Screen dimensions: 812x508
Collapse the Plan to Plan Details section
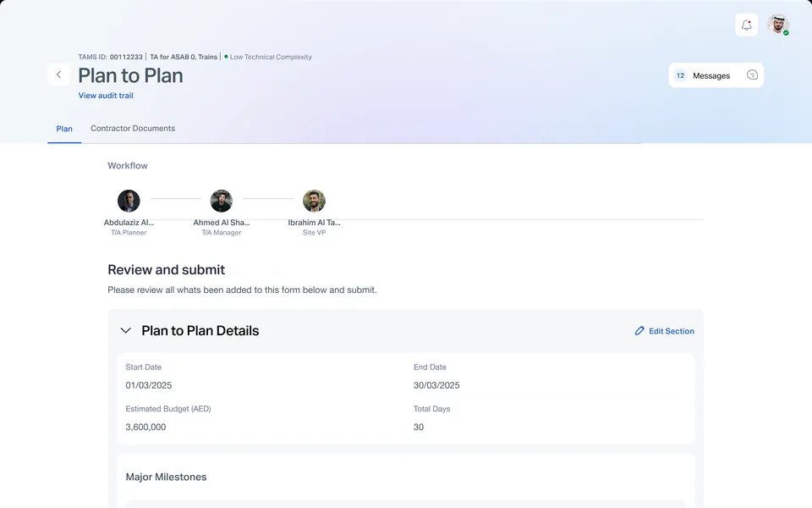pos(125,331)
